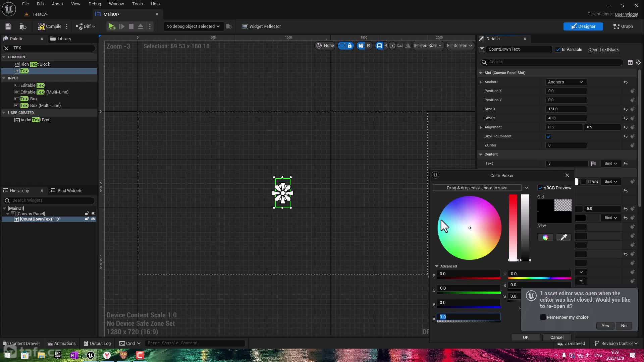The image size is (644, 362).
Task: Open TextBlock source link
Action: (x=603, y=50)
